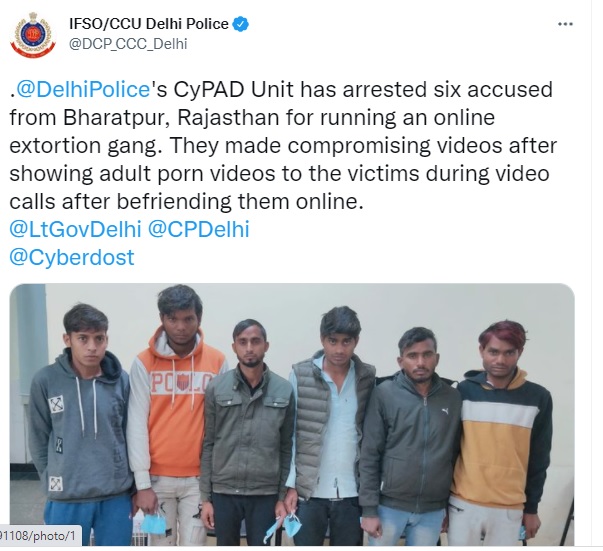Click the blue verified badge
This screenshot has width=603, height=551.
(x=240, y=24)
